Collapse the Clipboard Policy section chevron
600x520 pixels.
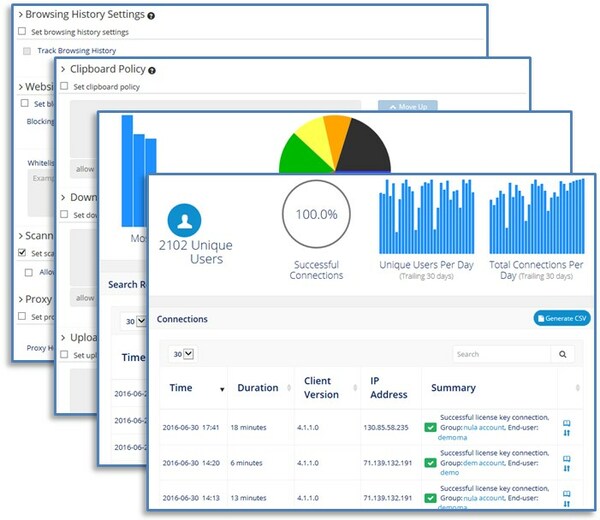pyautogui.click(x=62, y=70)
